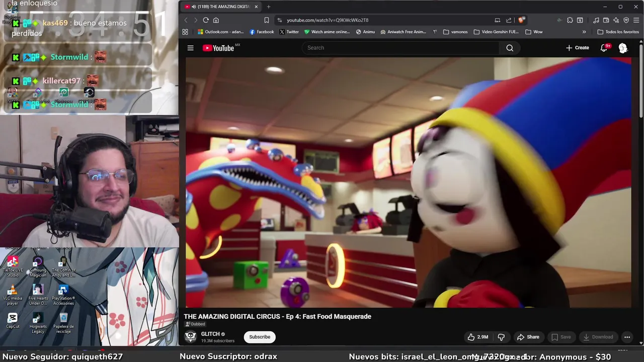Click inside the YouTube search field
644x362 pixels.
[x=400, y=48]
